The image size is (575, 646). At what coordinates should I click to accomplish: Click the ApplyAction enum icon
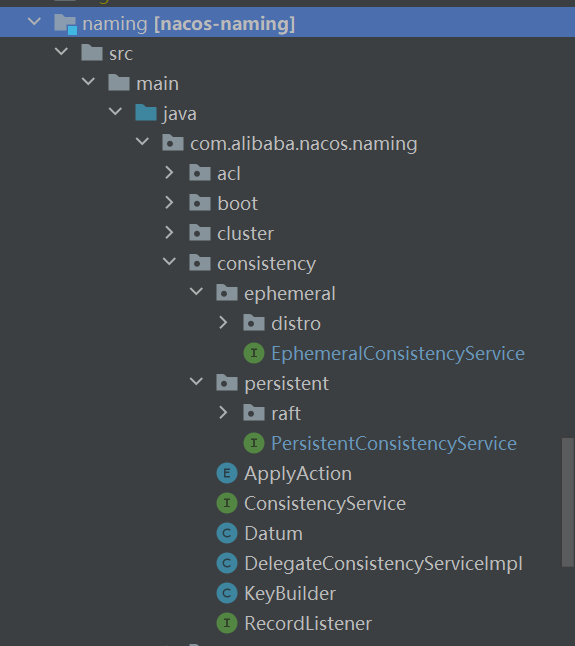227,473
